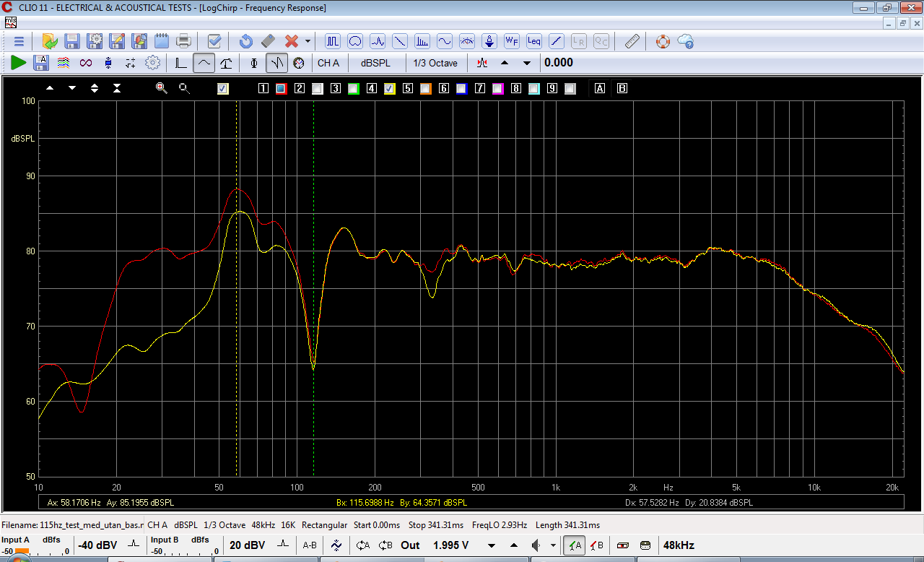Zoom in with magnifier plus icon
Viewport: 924px width, 562px height.
pyautogui.click(x=162, y=88)
